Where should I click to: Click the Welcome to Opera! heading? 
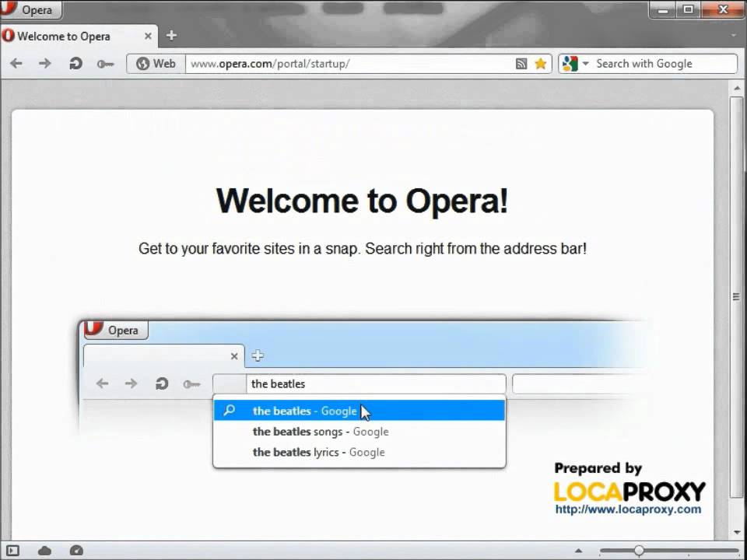click(x=362, y=201)
